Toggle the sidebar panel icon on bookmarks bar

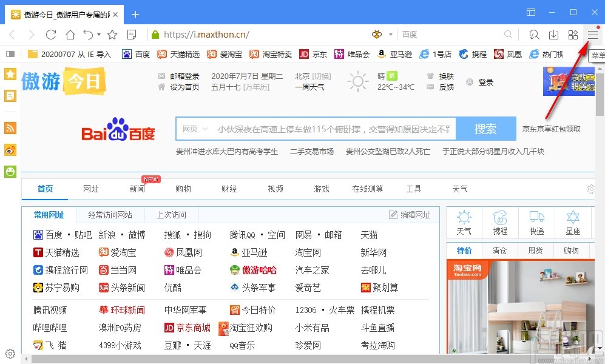(x=10, y=54)
